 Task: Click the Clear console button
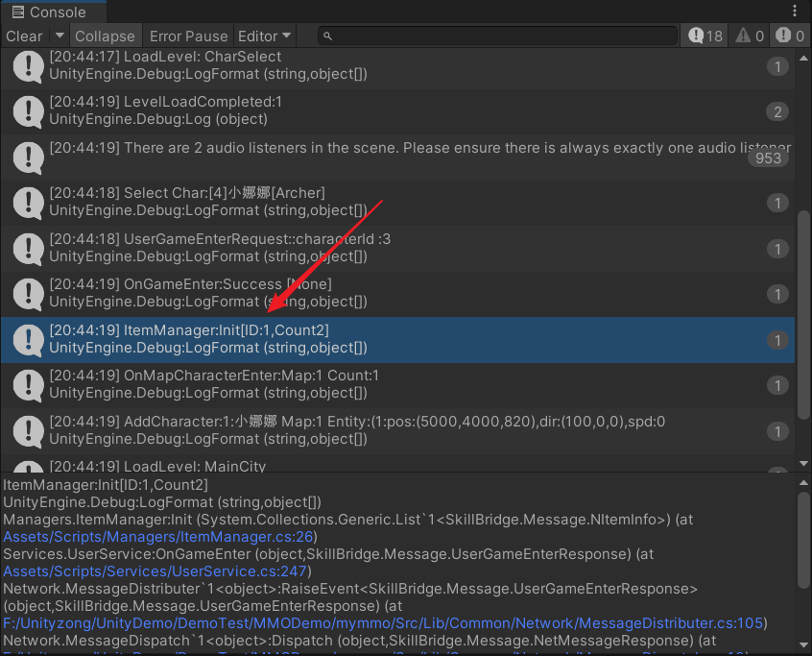point(24,36)
